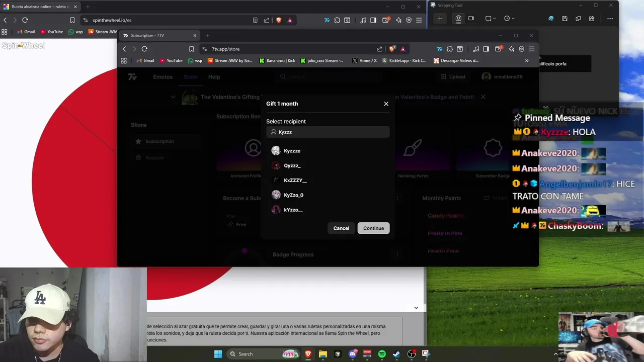
Task: Open the wsp bookmark in the spinthewheel window
Action: pyautogui.click(x=75, y=32)
